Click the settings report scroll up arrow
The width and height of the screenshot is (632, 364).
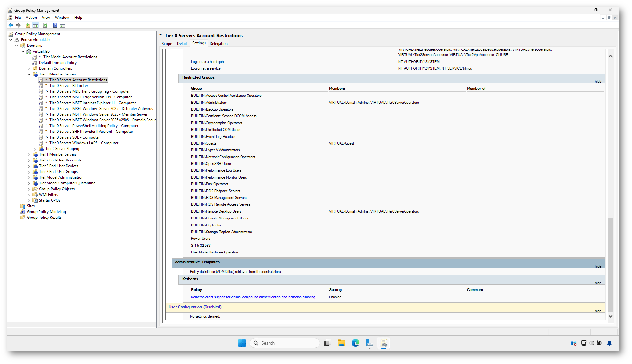tap(610, 56)
